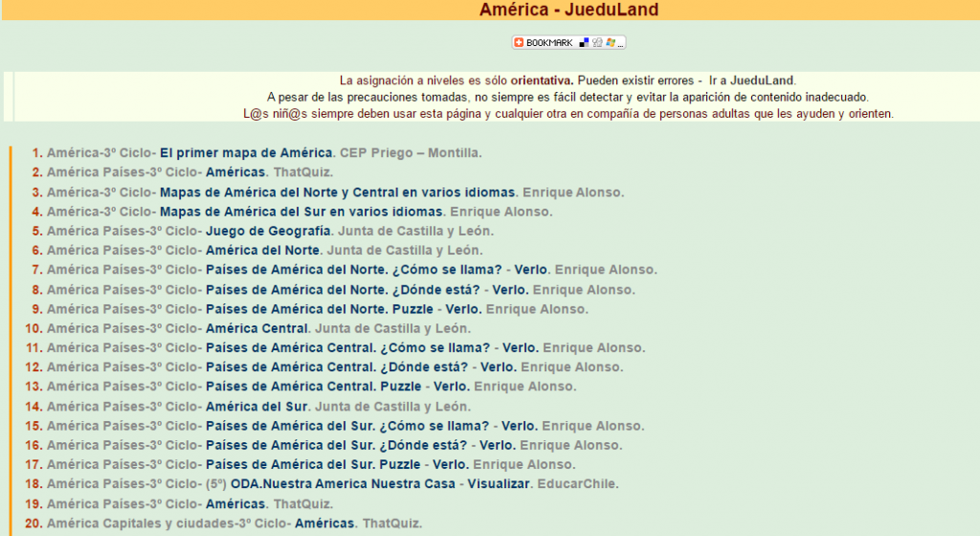Open the 'Juego de Geografía' link

pyautogui.click(x=269, y=231)
